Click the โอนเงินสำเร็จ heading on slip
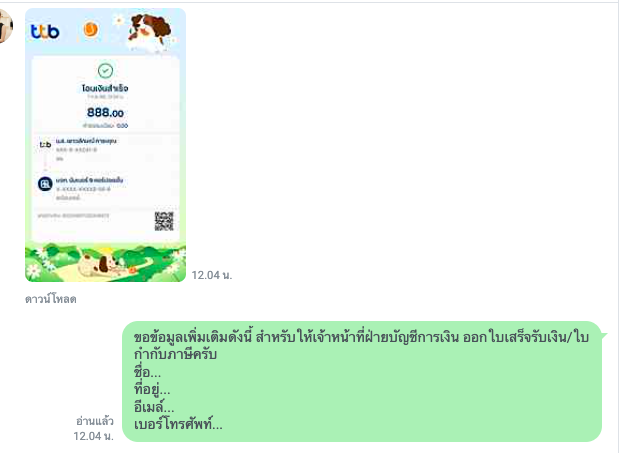Screen dimensions: 619x453 coord(105,88)
